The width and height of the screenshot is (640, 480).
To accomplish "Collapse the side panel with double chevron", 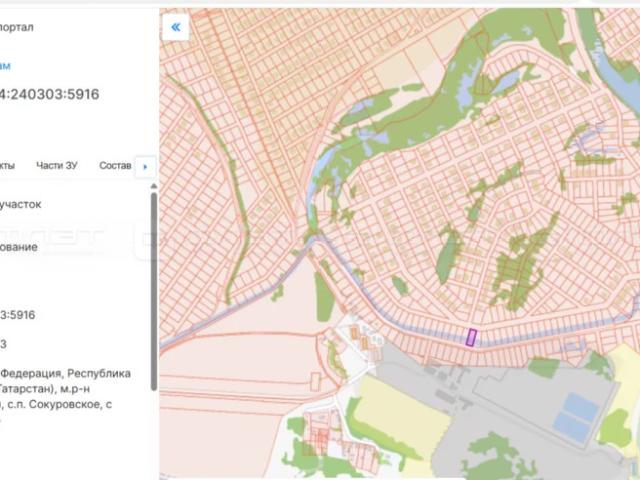I will pos(176,27).
